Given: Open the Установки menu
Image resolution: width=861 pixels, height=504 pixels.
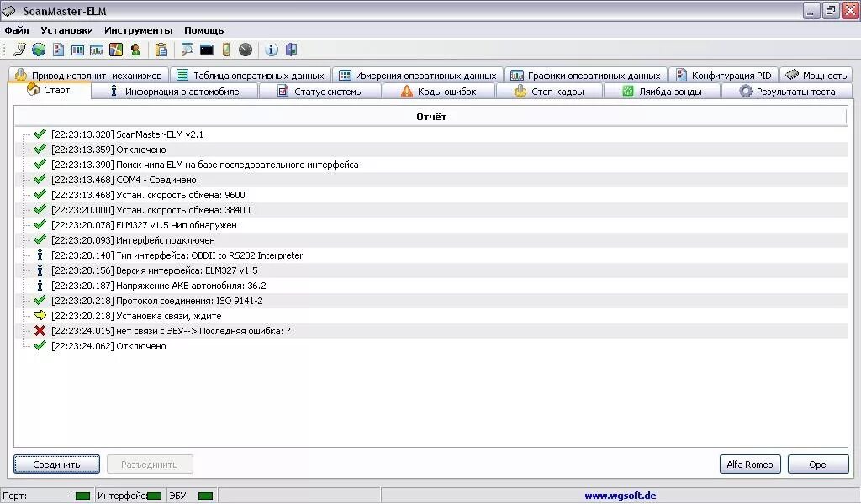Looking at the screenshot, I should (x=66, y=30).
